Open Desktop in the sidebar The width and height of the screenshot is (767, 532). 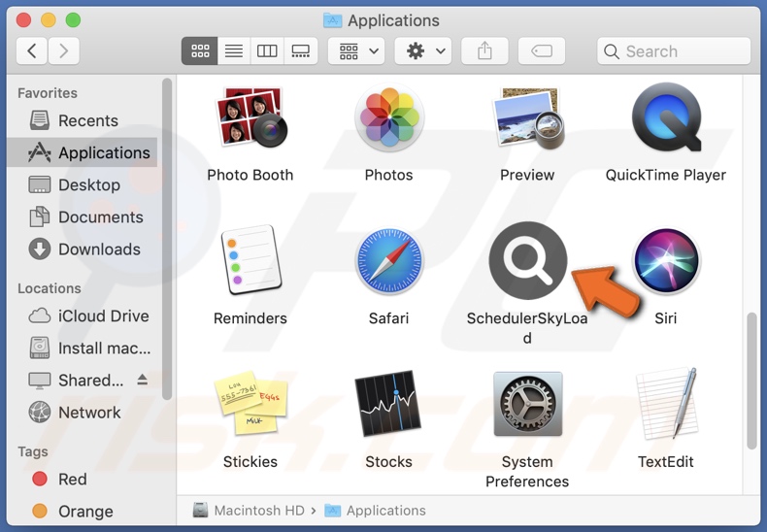click(83, 184)
